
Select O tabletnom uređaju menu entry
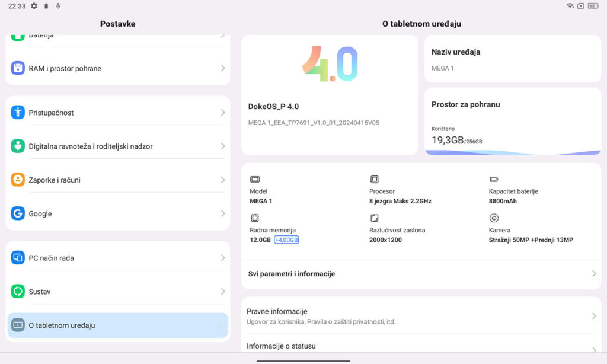(x=117, y=325)
